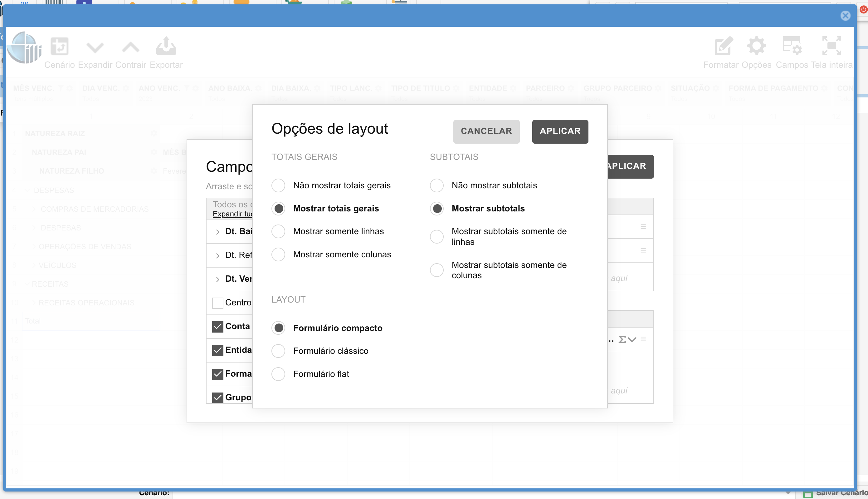868x499 pixels.
Task: Click the Expandir toolbar icon
Action: (95, 47)
